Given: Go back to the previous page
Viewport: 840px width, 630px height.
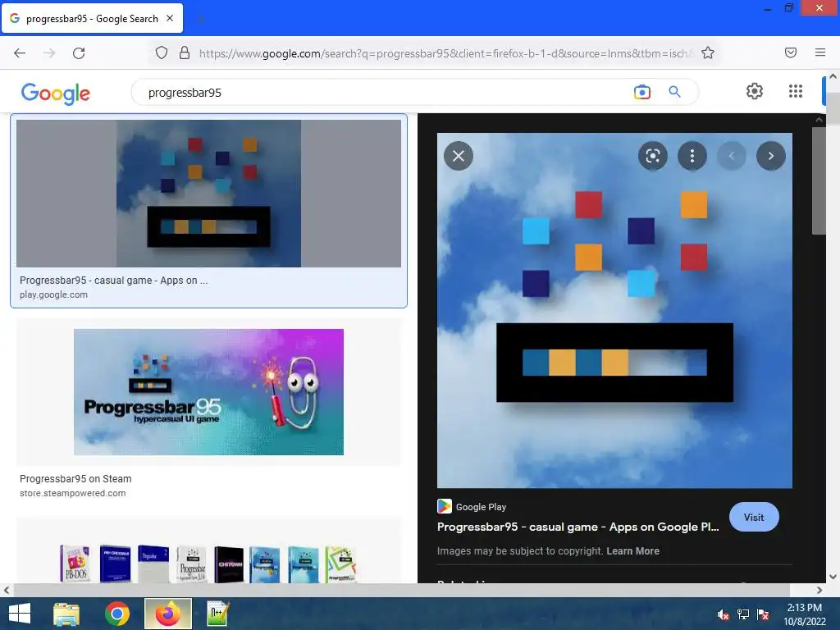Looking at the screenshot, I should 20,53.
